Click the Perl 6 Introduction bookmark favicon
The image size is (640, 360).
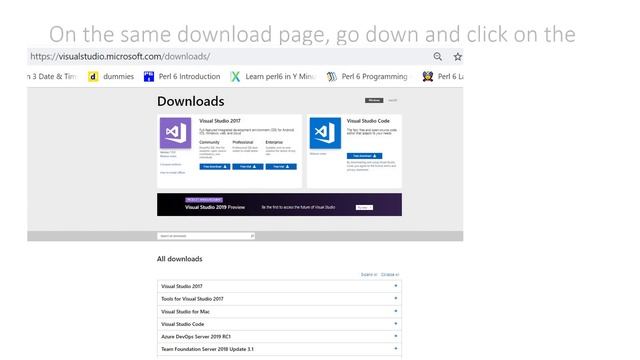pos(149,76)
